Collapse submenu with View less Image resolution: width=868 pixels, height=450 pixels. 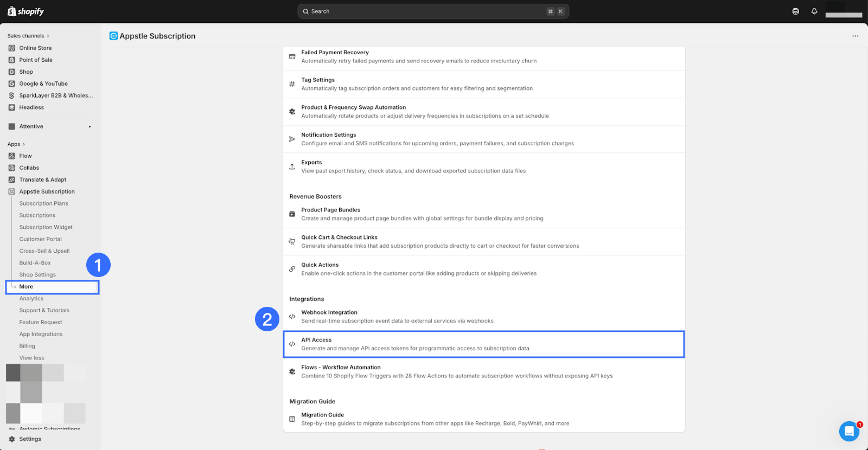(x=31, y=358)
